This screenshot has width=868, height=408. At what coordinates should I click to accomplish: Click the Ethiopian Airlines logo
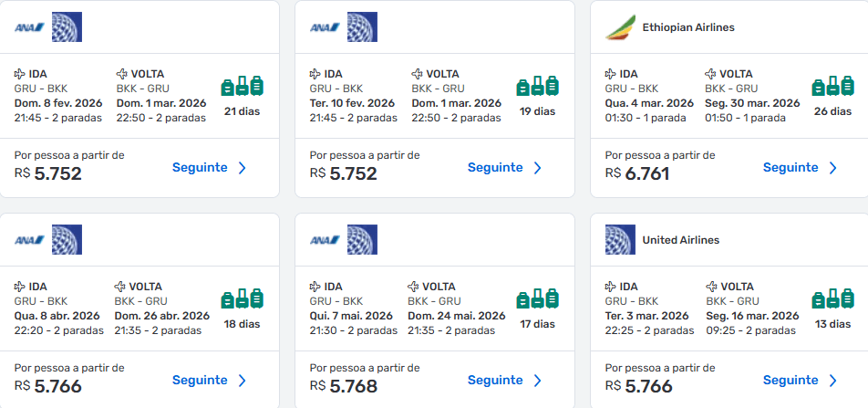621,27
